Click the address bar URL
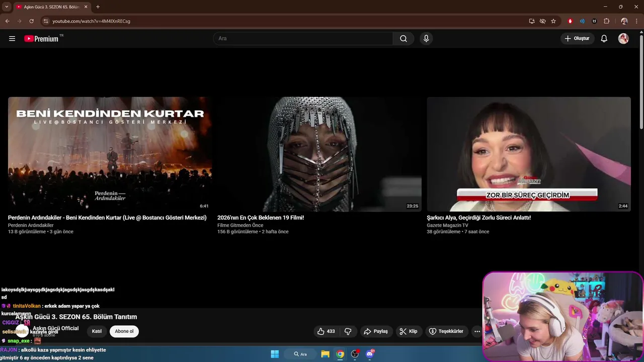 point(91,21)
